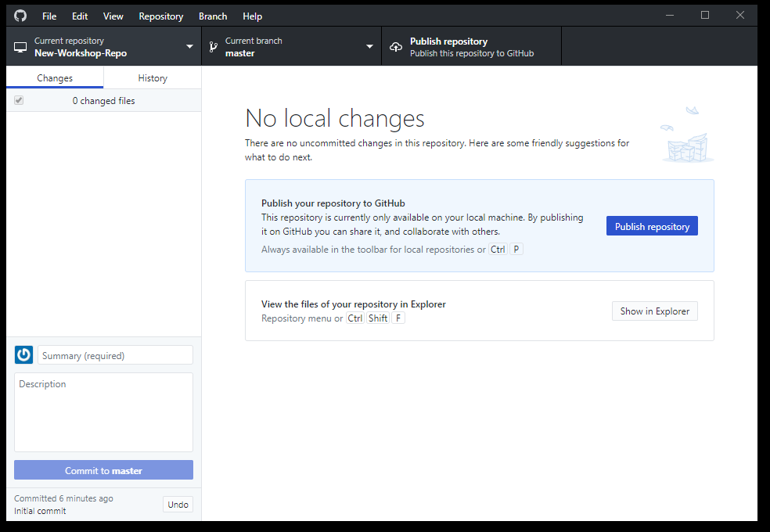Screen dimensions: 770x532
Task: Toggle the checkbox above the changed files list
Action: [x=18, y=100]
